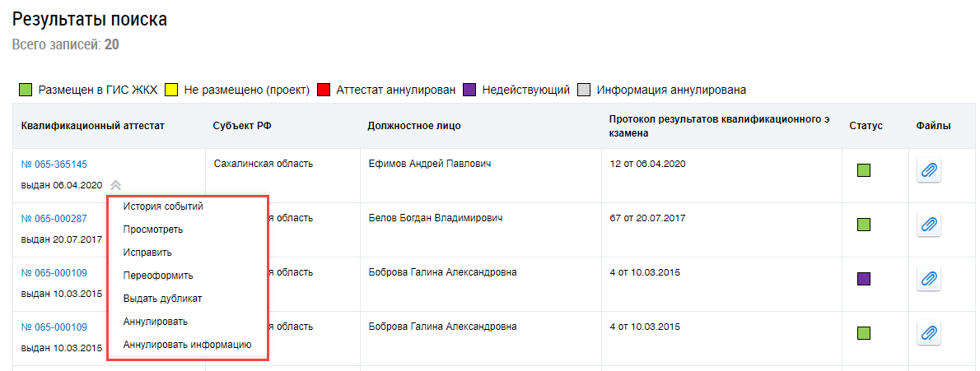
Task: Click red legend square Аттестат аннулирован
Action: [324, 90]
